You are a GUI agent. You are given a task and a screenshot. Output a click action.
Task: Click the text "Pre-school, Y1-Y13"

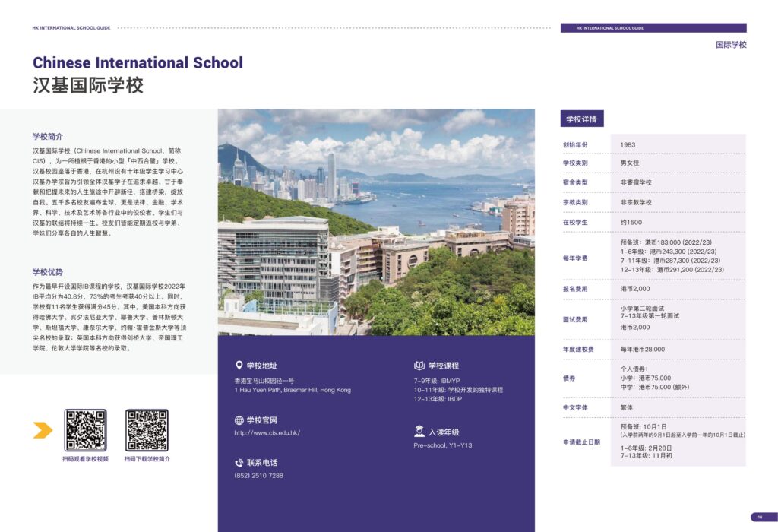tap(443, 445)
